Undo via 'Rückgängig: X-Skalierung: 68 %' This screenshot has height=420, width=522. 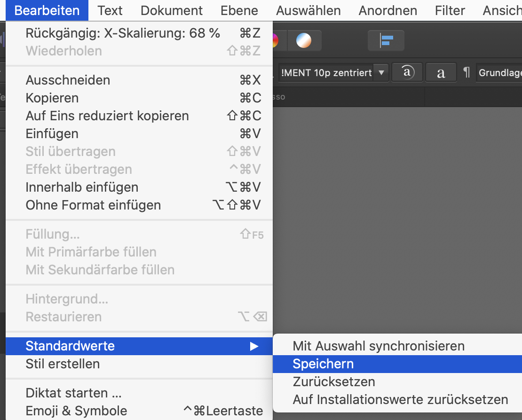(x=139, y=33)
